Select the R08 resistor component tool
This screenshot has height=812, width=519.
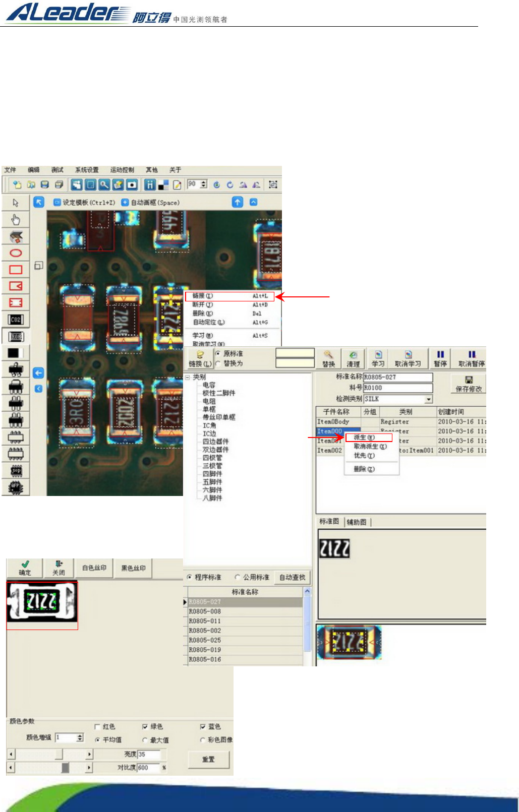pos(16,336)
